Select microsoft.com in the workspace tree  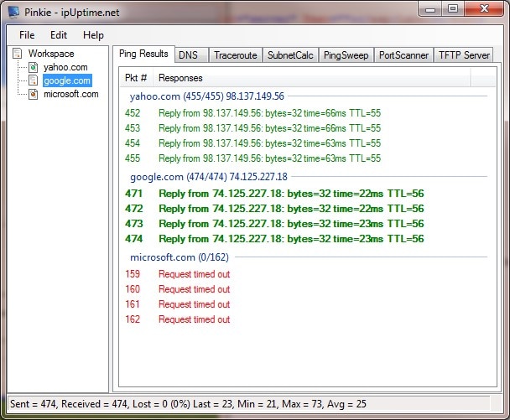[71, 94]
